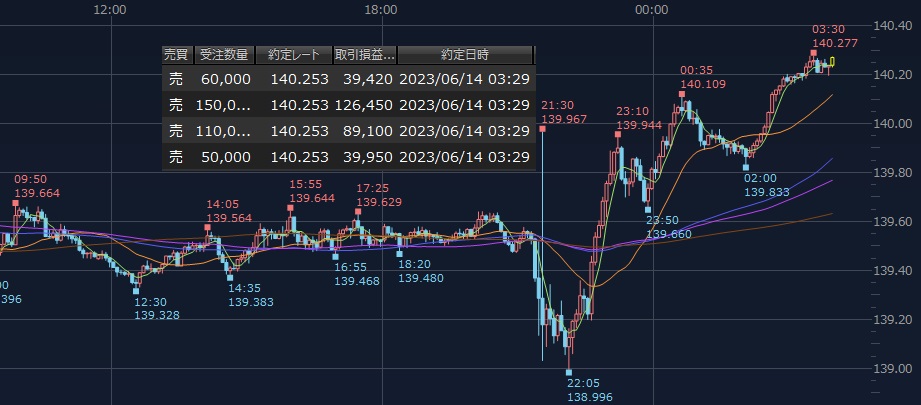Select the order row with profit 89,100
Viewport: 921px width, 405px height.
click(348, 130)
